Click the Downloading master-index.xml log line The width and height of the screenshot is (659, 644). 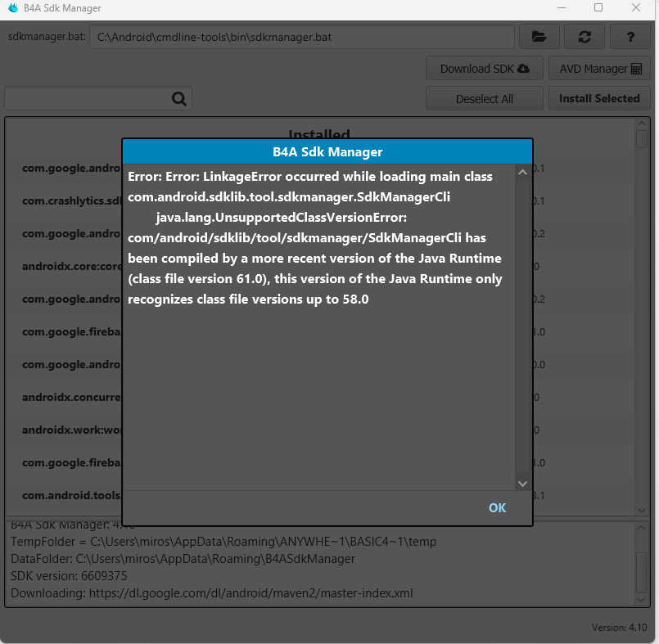tap(212, 593)
